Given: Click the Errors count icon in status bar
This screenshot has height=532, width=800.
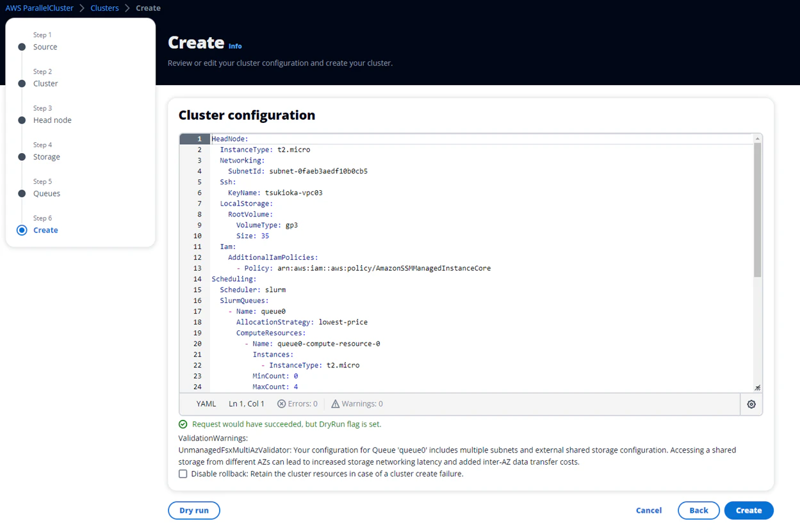Looking at the screenshot, I should (281, 404).
